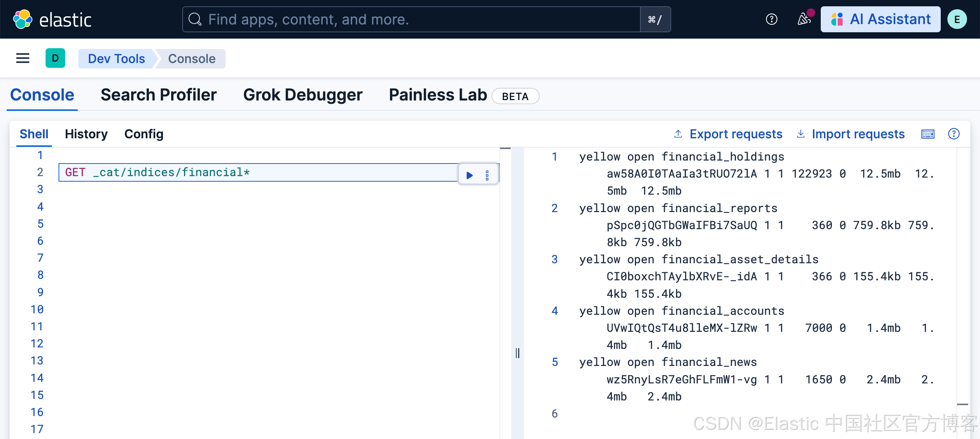Open the help menu question icon
This screenshot has width=980, height=439.
tap(771, 19)
